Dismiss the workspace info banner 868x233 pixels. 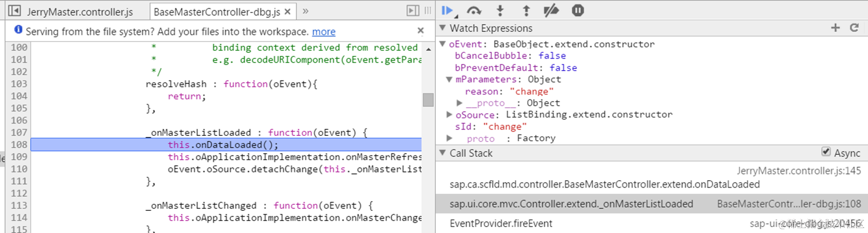[421, 31]
